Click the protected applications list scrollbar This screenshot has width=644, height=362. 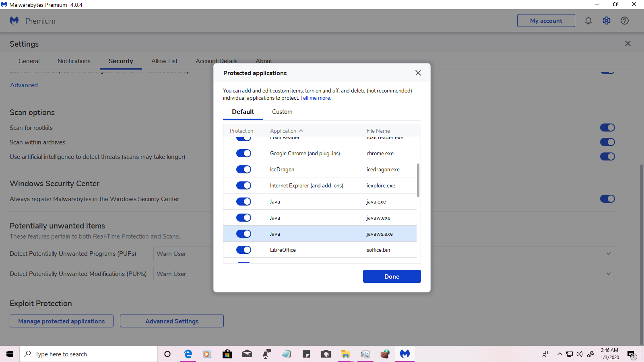(x=418, y=180)
